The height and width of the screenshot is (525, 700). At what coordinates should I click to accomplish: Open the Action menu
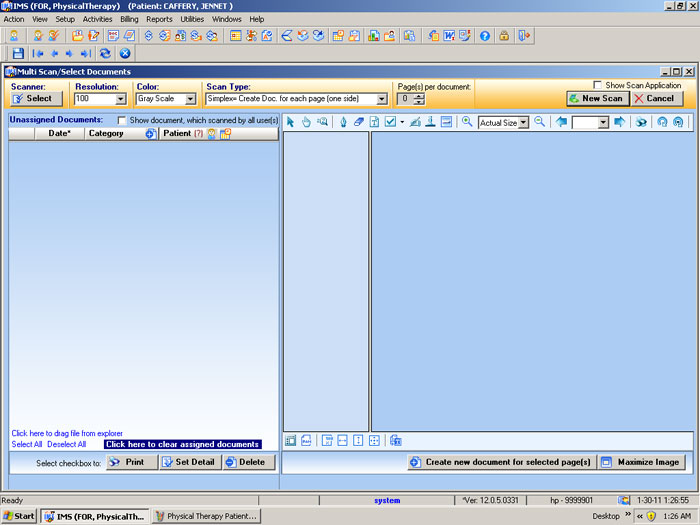(14, 19)
